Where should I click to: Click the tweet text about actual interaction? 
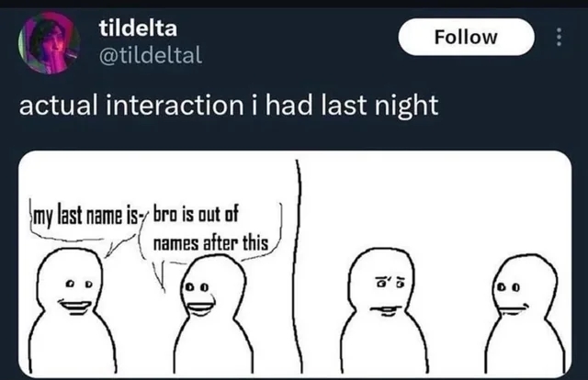coord(229,106)
